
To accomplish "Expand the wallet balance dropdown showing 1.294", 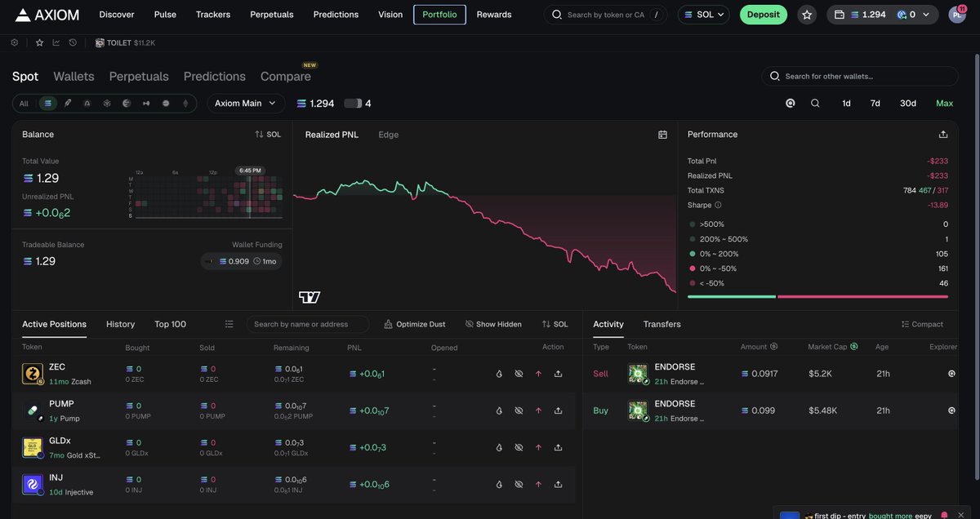I will (884, 15).
